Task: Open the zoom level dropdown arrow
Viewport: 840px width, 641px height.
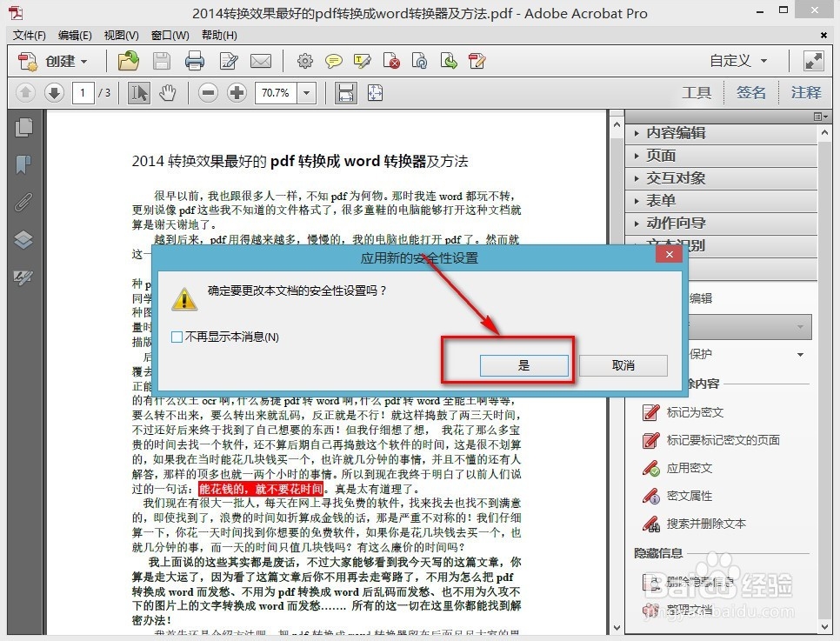Action: point(306,93)
